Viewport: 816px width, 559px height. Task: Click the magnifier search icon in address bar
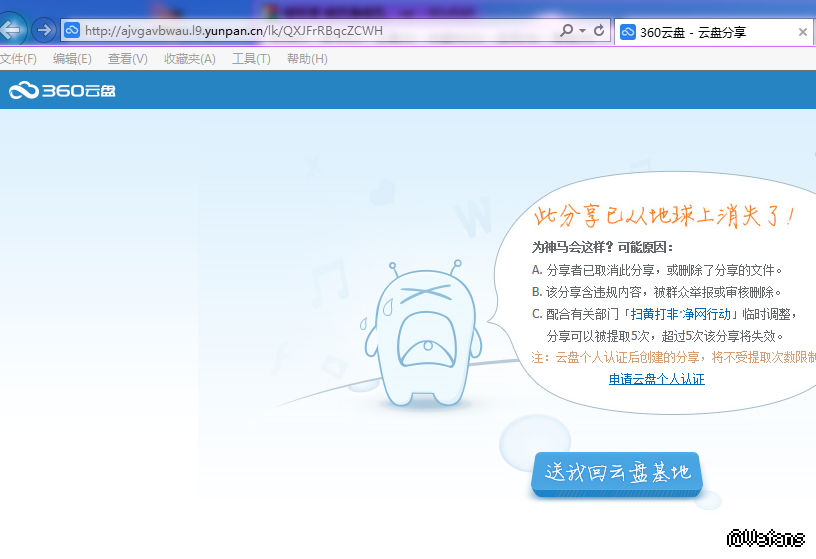[x=566, y=31]
